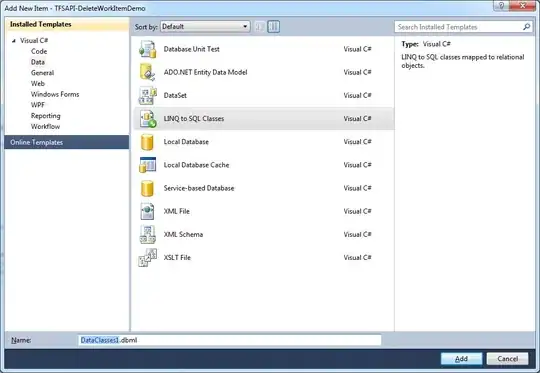The image size is (540, 373).
Task: Select the Visual C# node label
Action: click(34, 41)
